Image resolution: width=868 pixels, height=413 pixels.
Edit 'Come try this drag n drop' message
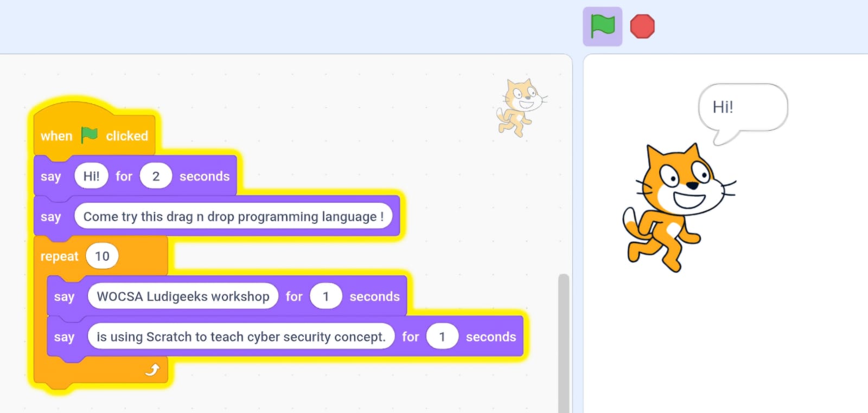point(233,217)
